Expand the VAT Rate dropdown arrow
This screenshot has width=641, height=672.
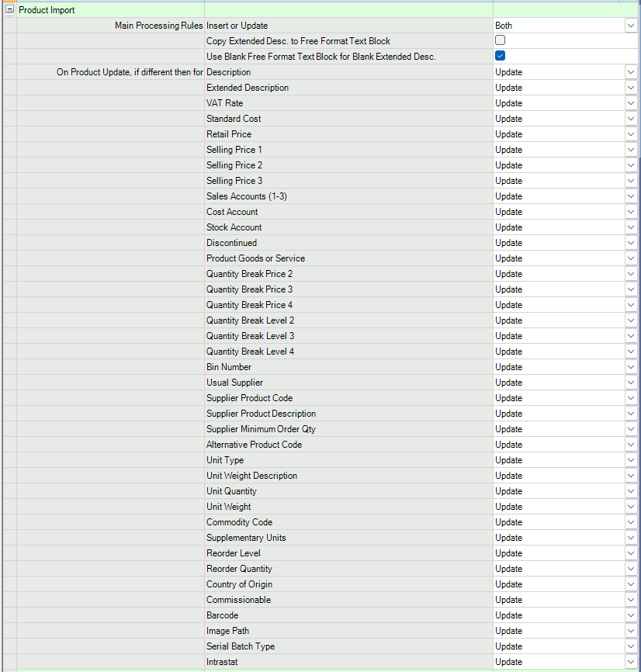630,103
